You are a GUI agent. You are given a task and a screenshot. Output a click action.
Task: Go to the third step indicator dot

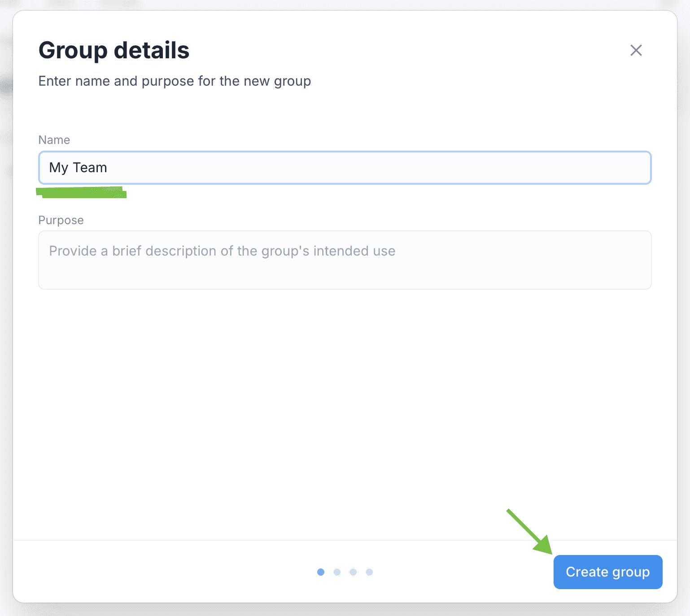[x=353, y=572]
